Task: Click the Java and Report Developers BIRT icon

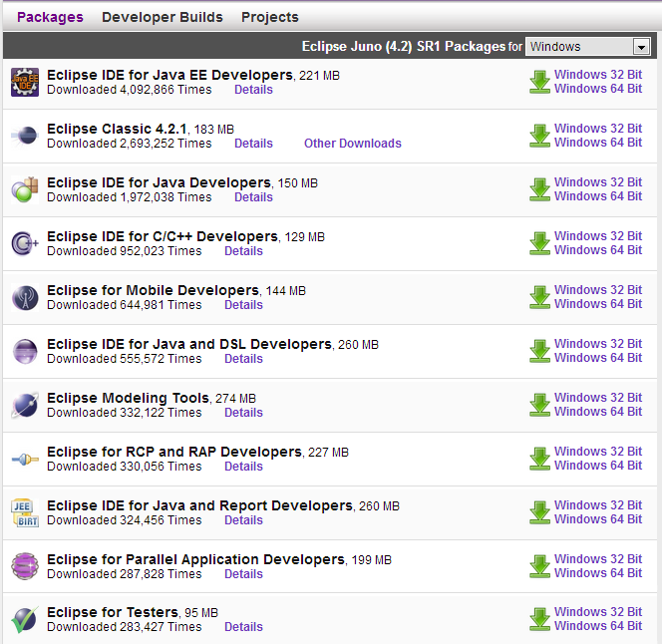Action: 25,512
